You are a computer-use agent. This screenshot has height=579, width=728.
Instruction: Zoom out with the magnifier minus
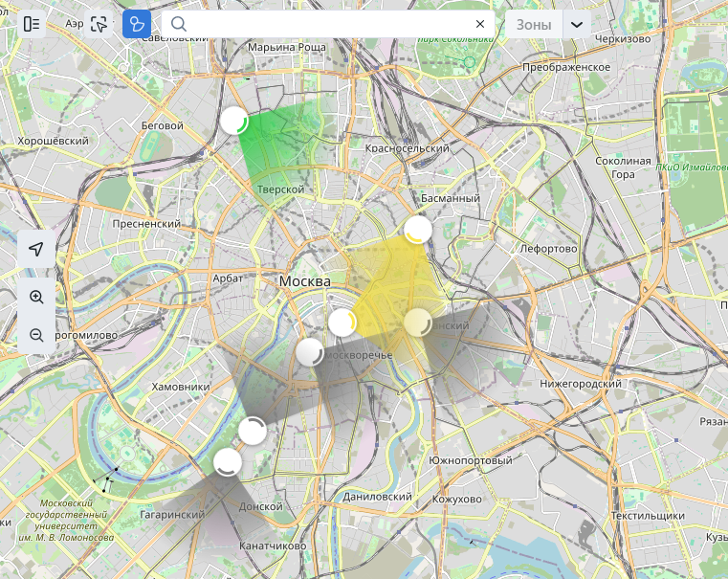36,335
